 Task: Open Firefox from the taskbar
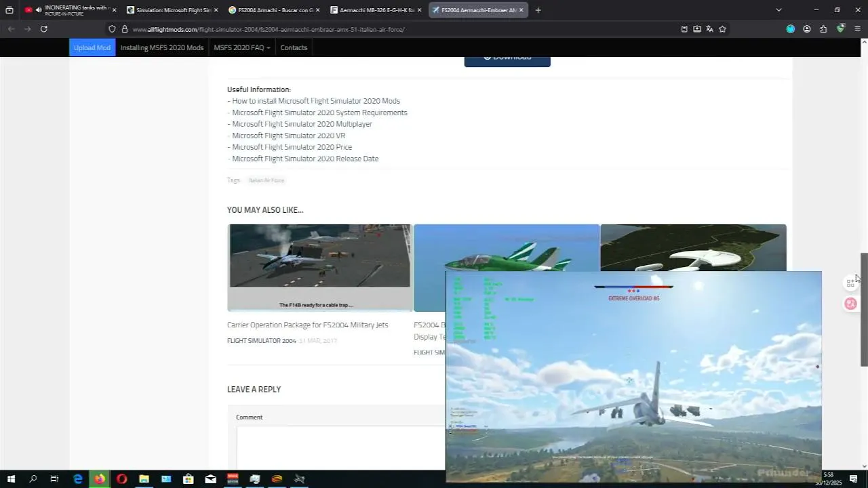pyautogui.click(x=100, y=479)
